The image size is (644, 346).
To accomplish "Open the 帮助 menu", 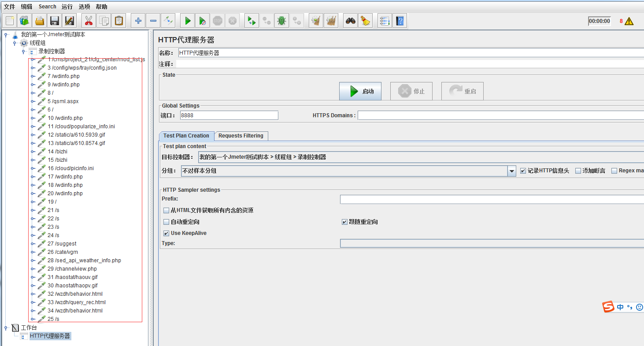I will pos(101,7).
